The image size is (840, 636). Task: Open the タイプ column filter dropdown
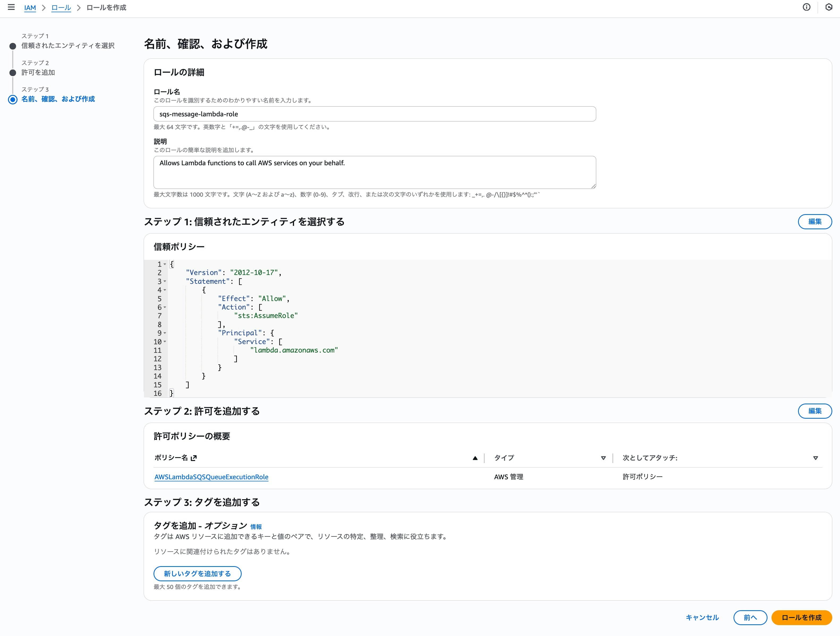pyautogui.click(x=603, y=458)
